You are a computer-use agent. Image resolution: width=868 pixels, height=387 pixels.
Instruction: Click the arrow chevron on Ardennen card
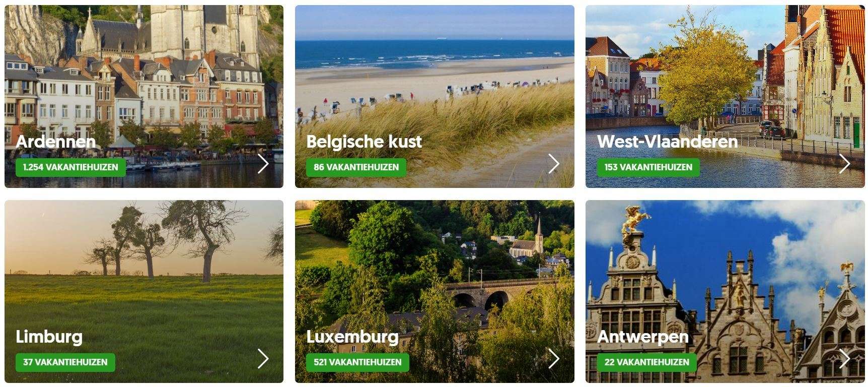[263, 164]
